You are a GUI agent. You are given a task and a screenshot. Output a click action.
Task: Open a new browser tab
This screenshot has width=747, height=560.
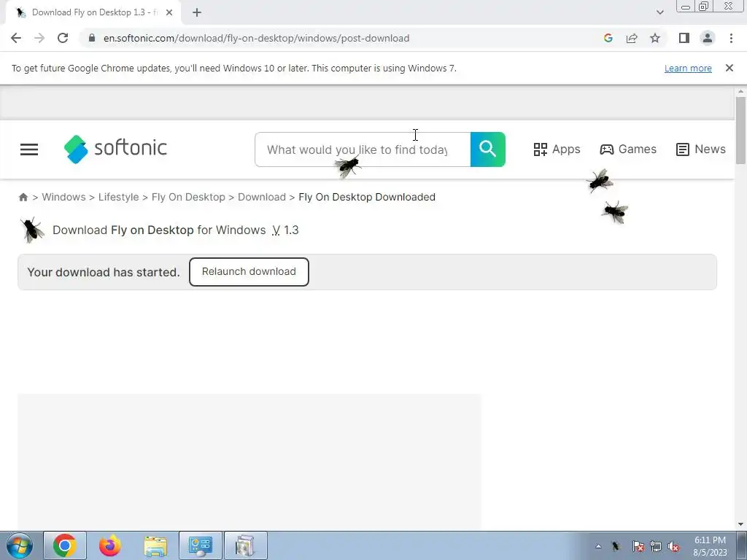click(x=197, y=13)
